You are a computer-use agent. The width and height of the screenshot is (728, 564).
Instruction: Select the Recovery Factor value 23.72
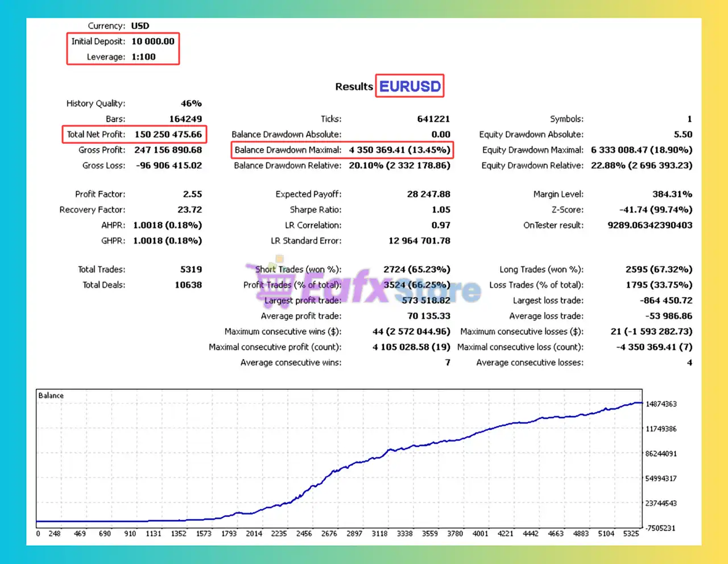pos(189,210)
